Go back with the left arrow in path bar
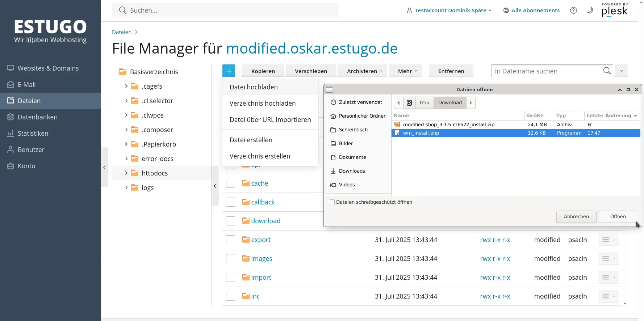This screenshot has width=644, height=321. (398, 103)
